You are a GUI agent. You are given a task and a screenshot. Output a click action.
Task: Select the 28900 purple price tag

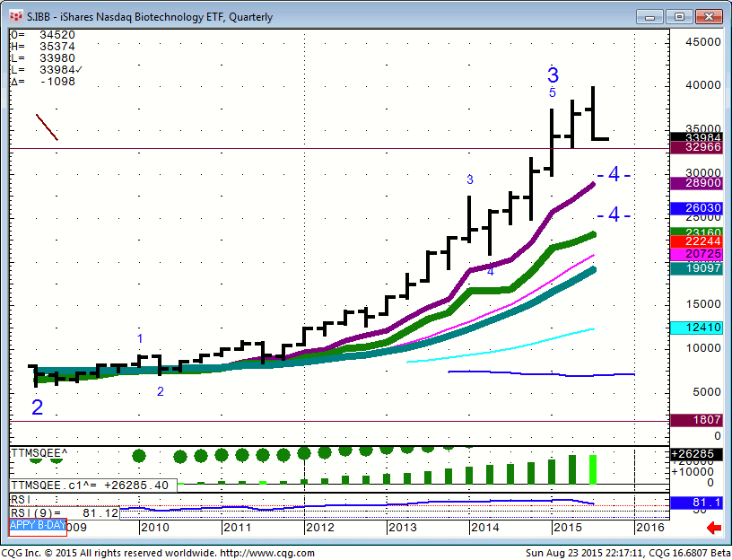(x=696, y=183)
